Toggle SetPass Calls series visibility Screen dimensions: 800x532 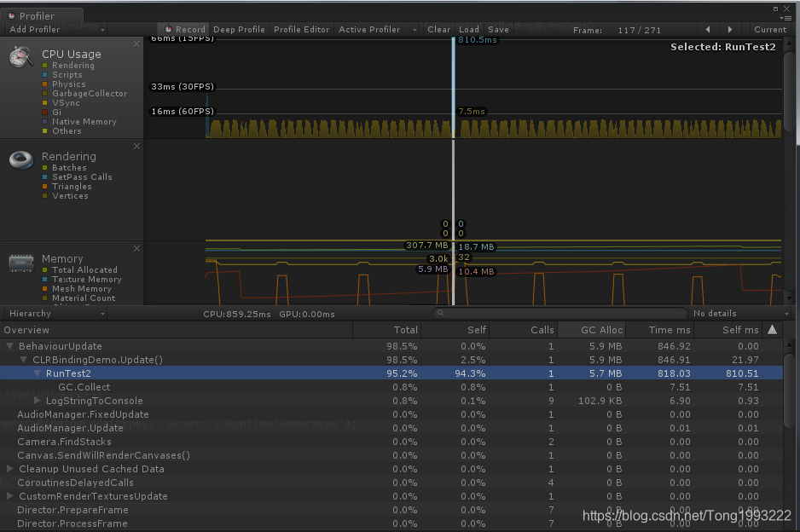coord(45,177)
